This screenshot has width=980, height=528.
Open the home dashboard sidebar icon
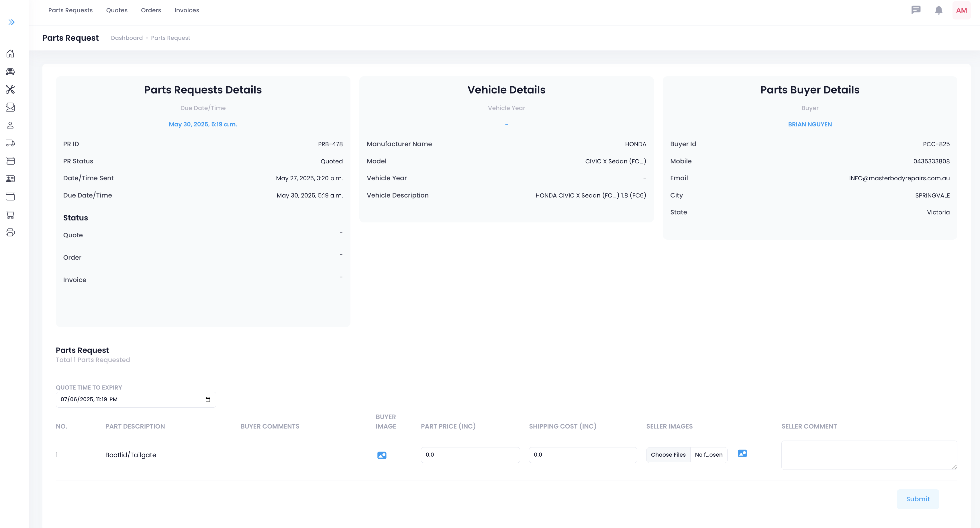point(10,54)
